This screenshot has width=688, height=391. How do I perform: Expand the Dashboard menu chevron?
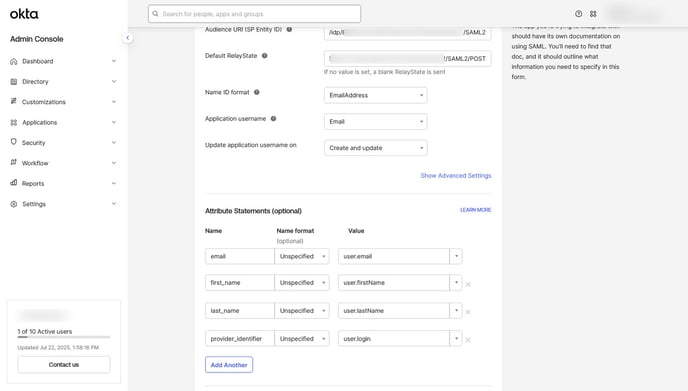point(114,61)
